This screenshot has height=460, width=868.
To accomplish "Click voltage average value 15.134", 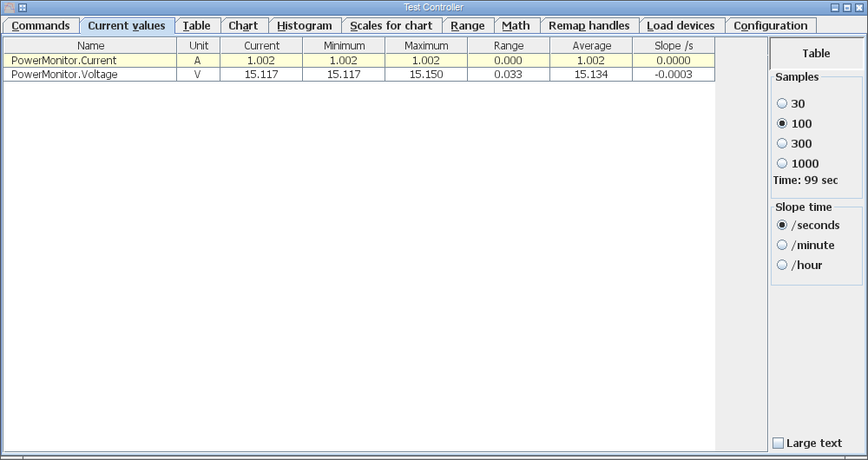I will click(591, 74).
